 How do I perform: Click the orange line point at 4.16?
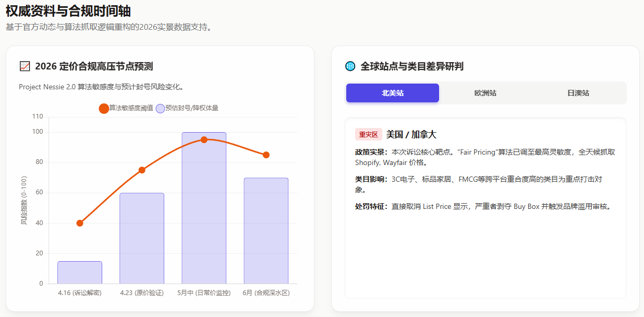(x=80, y=223)
